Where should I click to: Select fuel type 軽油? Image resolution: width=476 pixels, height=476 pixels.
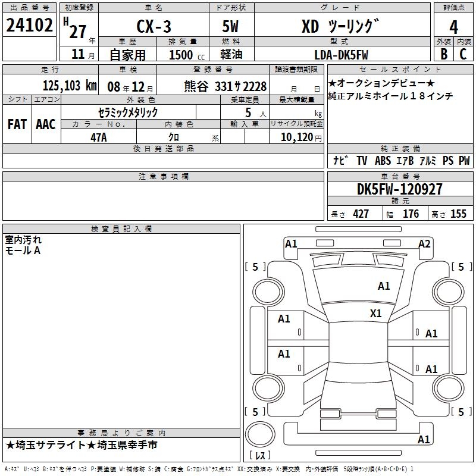(x=231, y=54)
